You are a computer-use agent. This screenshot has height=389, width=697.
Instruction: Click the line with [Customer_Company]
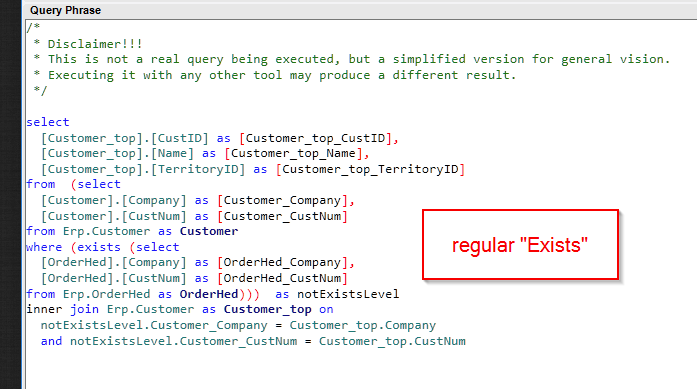[x=198, y=201]
